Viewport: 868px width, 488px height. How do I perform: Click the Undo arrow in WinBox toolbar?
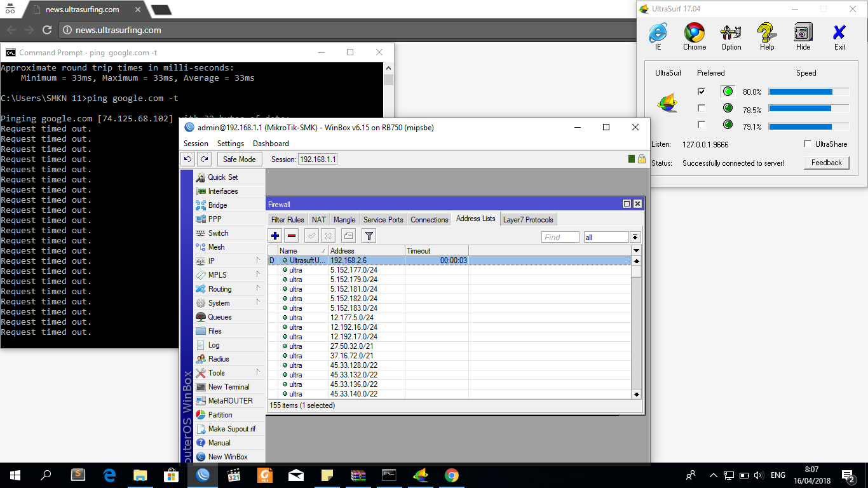point(188,159)
